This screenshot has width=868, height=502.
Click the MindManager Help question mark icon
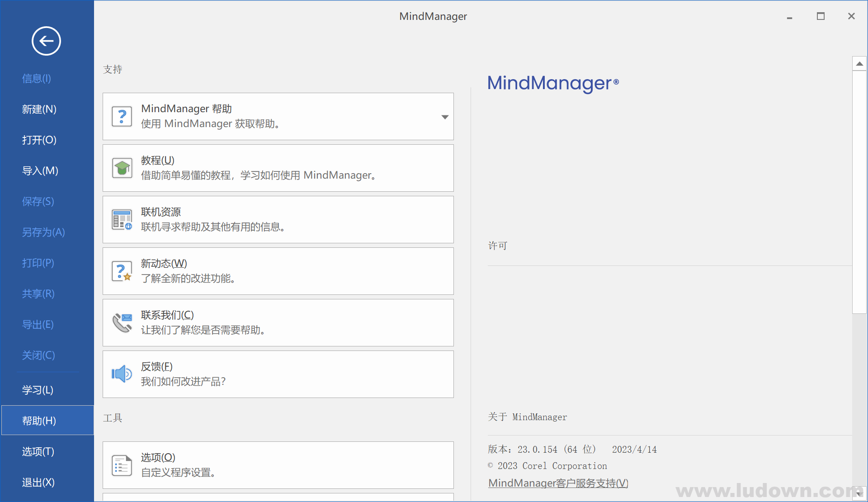point(122,117)
